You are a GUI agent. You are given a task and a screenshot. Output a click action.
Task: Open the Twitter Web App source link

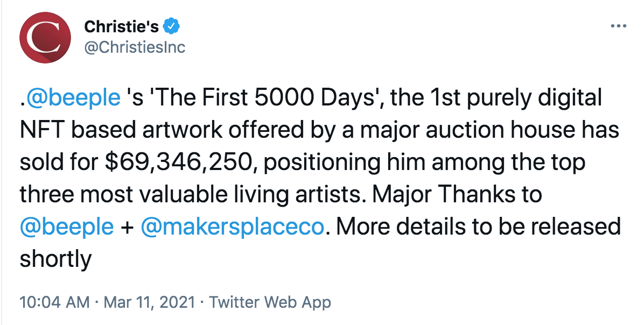[x=270, y=302]
